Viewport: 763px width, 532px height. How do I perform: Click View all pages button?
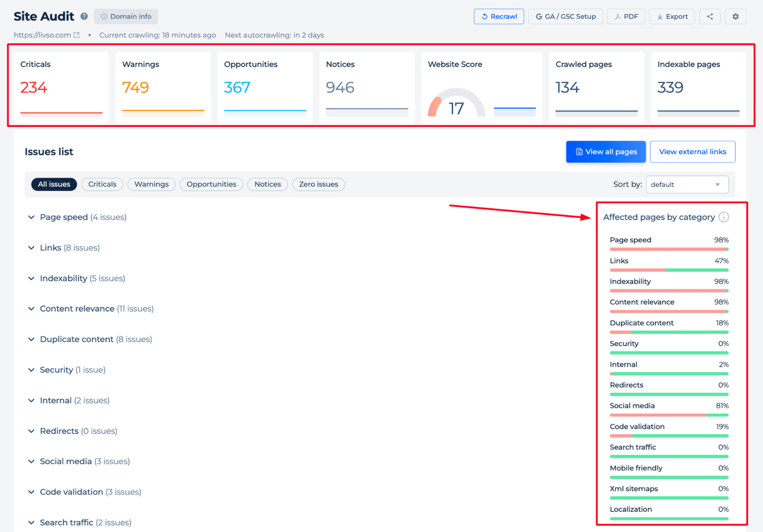coord(606,152)
